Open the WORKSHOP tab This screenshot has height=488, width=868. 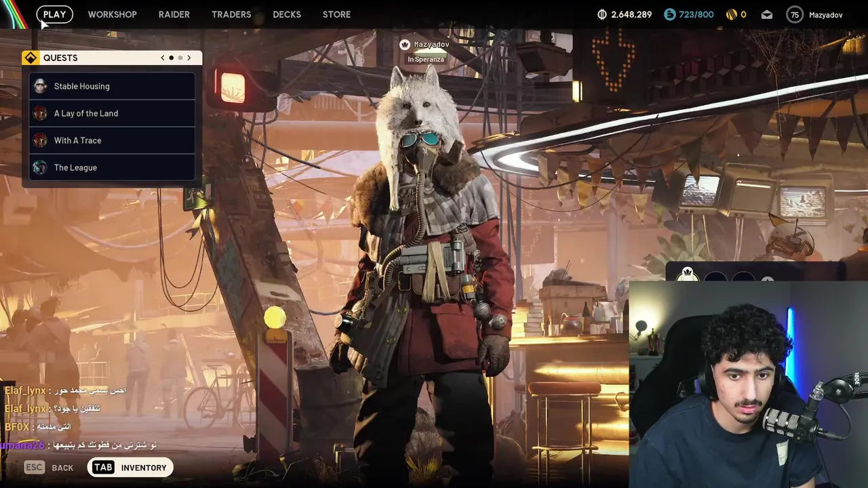click(x=112, y=14)
